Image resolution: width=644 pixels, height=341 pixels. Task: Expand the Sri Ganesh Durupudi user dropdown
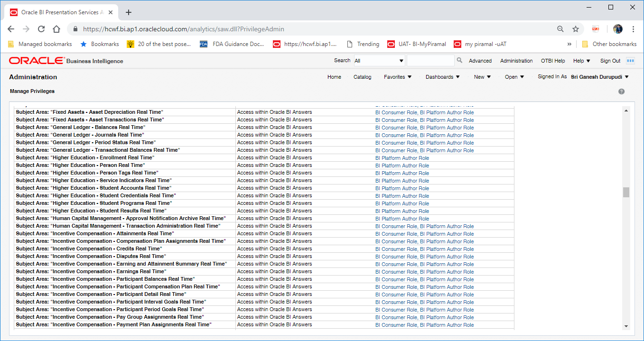[x=599, y=76]
